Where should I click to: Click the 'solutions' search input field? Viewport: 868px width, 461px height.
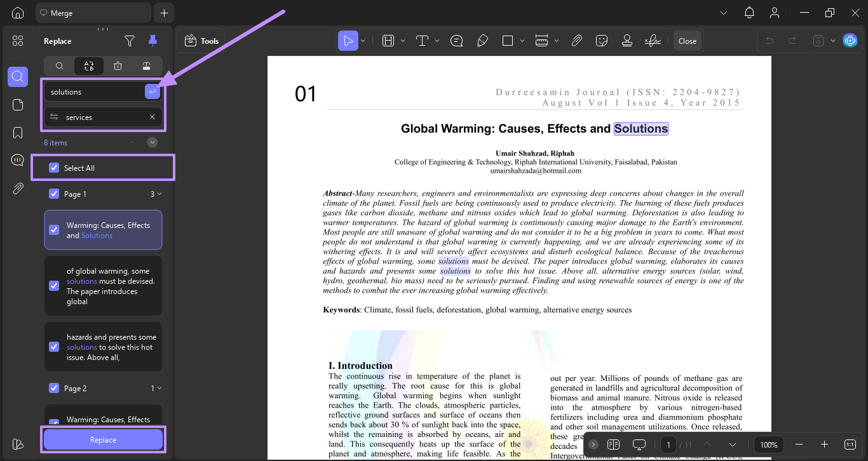click(95, 92)
